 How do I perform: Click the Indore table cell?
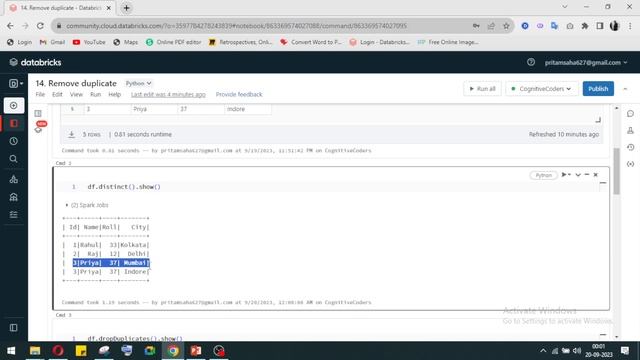247,109
